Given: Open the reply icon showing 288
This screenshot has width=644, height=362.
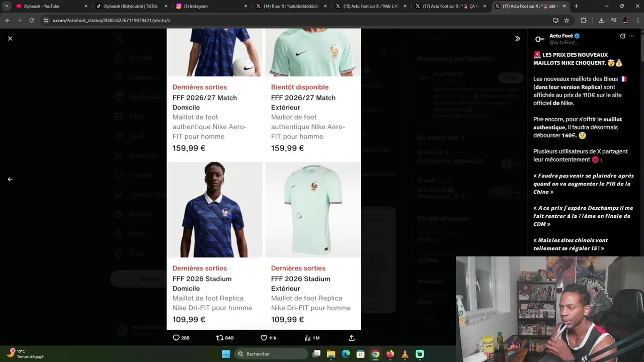Looking at the screenshot, I should pos(181,338).
